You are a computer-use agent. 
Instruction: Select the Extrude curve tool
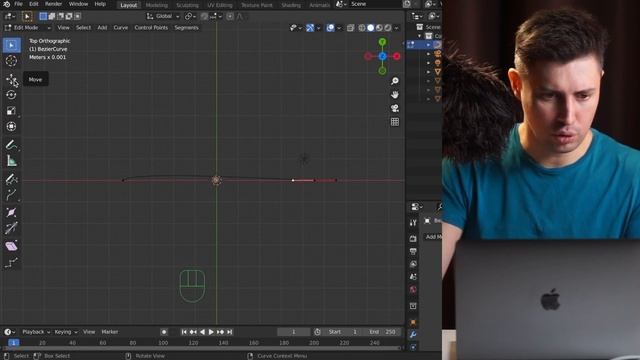click(x=11, y=195)
